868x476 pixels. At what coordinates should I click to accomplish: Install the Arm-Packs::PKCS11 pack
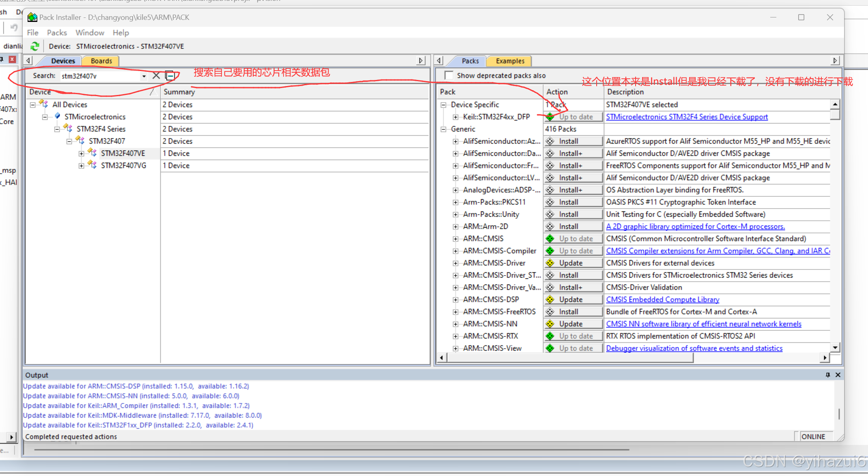coord(573,202)
